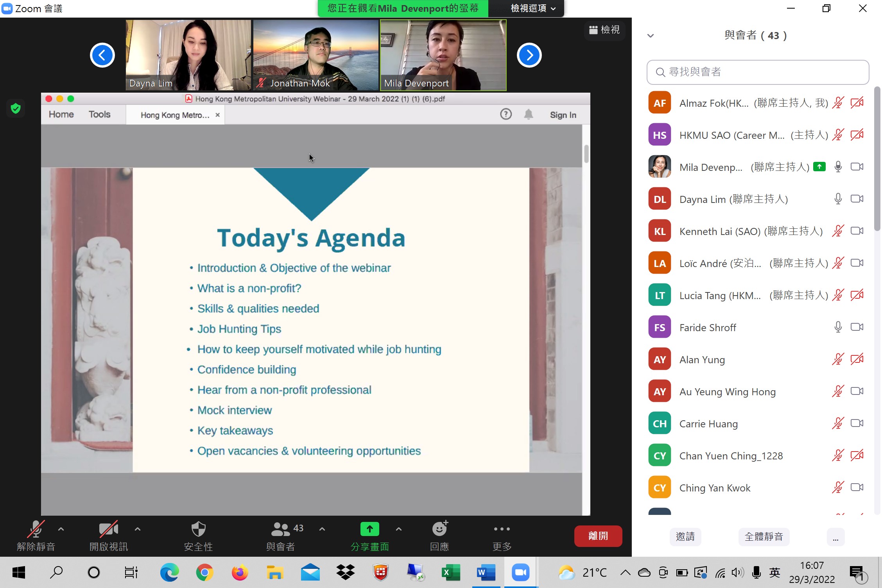
Task: Click Ching Yan Kwok's muted microphone
Action: point(838,488)
